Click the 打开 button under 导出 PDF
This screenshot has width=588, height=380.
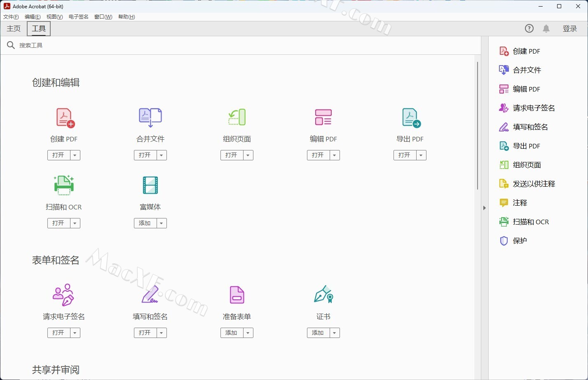pos(405,155)
